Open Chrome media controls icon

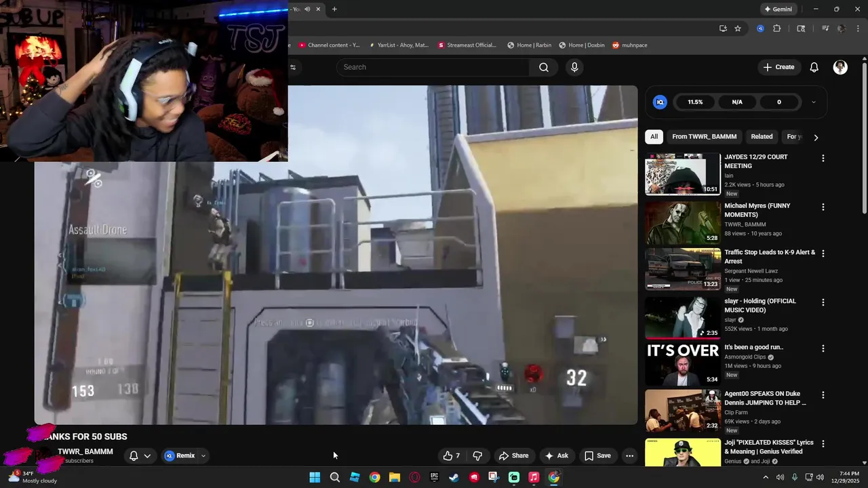pos(825,28)
